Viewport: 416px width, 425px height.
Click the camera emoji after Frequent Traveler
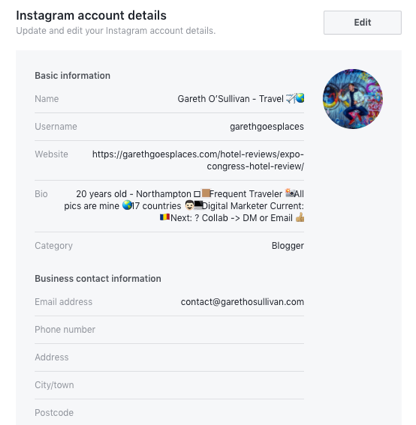pos(290,193)
